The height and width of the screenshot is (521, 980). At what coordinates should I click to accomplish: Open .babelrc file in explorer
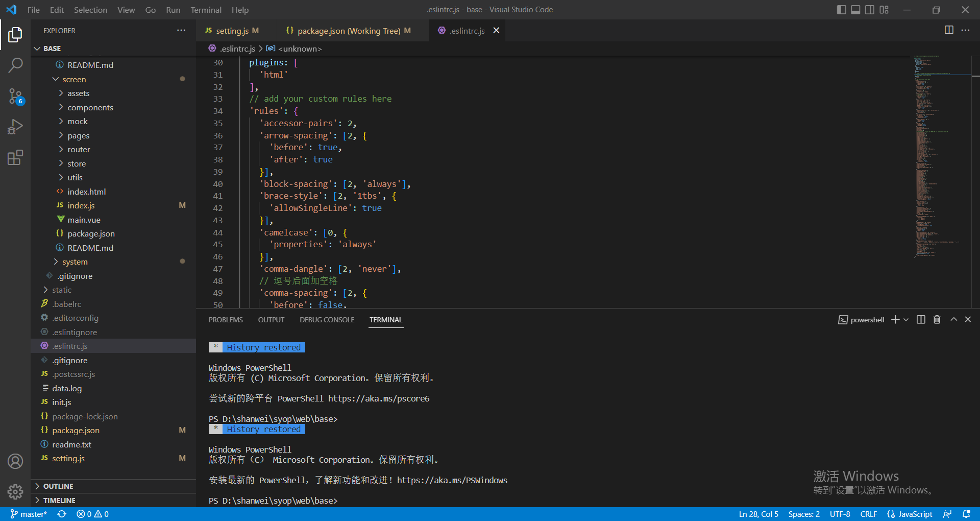[113, 304]
